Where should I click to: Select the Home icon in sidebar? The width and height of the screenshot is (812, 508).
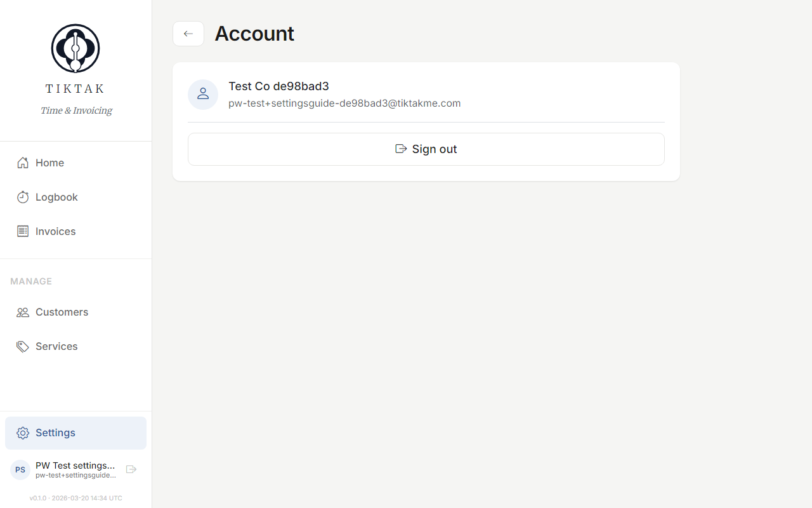[x=23, y=163]
